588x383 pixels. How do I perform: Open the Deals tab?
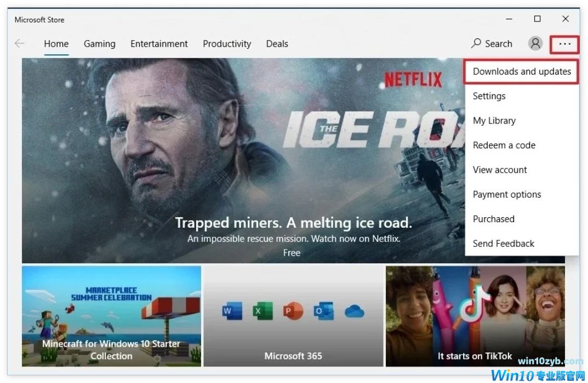pos(277,44)
